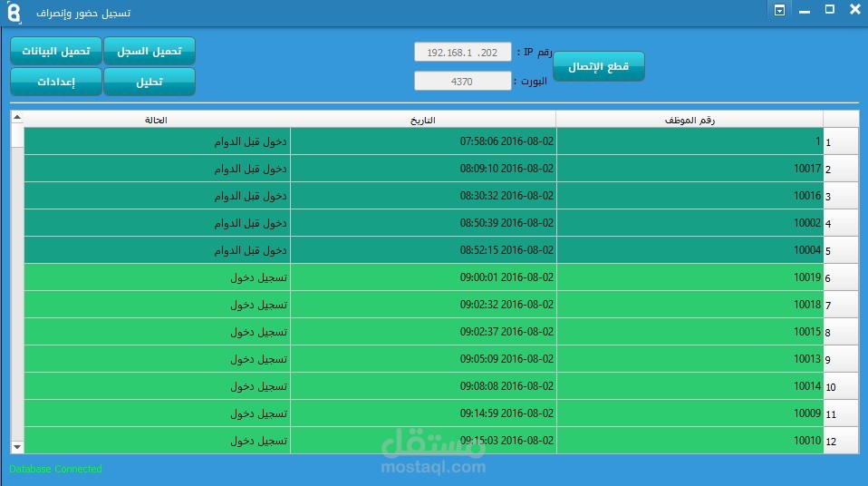
Task: Select row header number 7
Action: click(x=841, y=305)
